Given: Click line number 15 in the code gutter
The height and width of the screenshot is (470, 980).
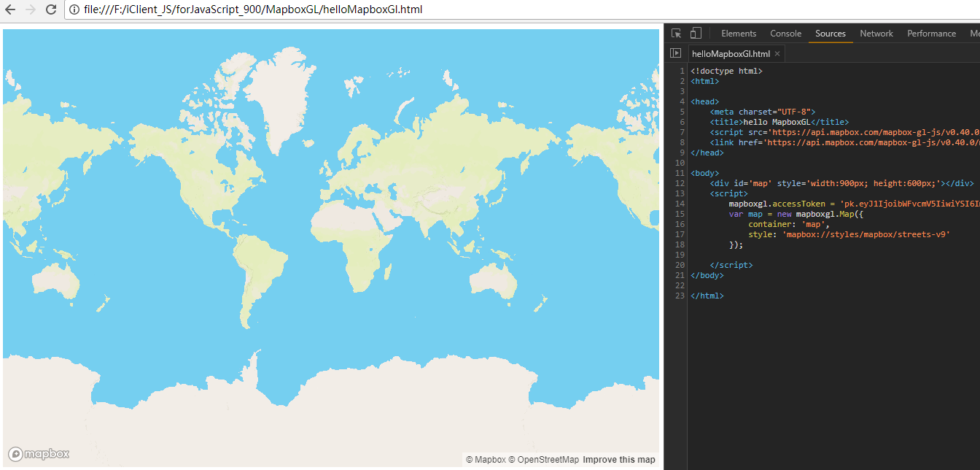Looking at the screenshot, I should click(x=680, y=214).
